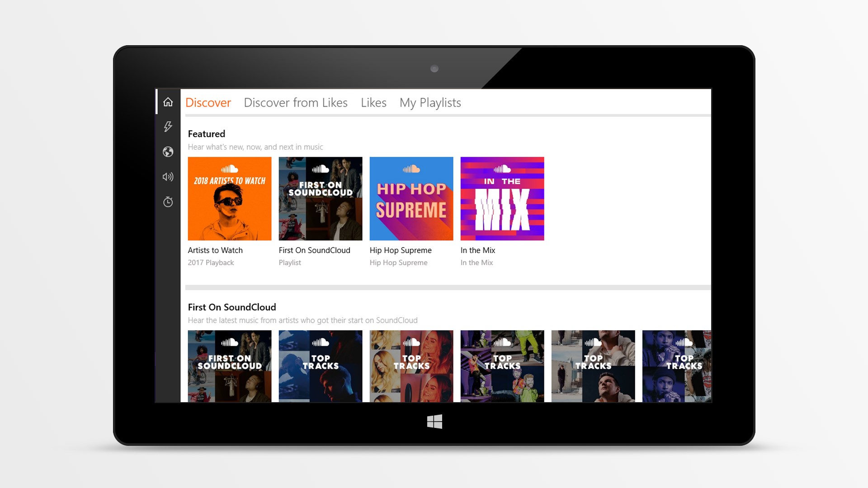This screenshot has width=868, height=488.
Task: Switch to the Discover from Likes tab
Action: pyautogui.click(x=296, y=103)
